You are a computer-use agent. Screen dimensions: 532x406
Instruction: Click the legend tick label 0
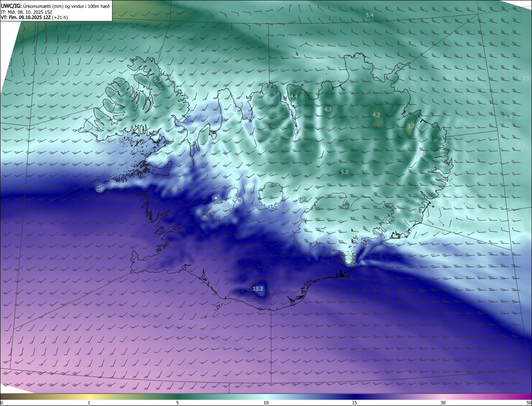tap(2, 403)
